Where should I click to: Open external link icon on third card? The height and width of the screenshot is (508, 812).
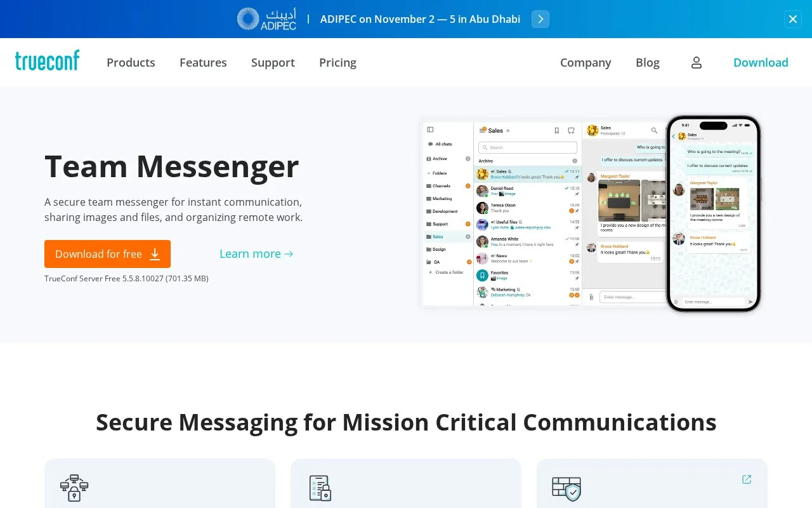pyautogui.click(x=747, y=479)
